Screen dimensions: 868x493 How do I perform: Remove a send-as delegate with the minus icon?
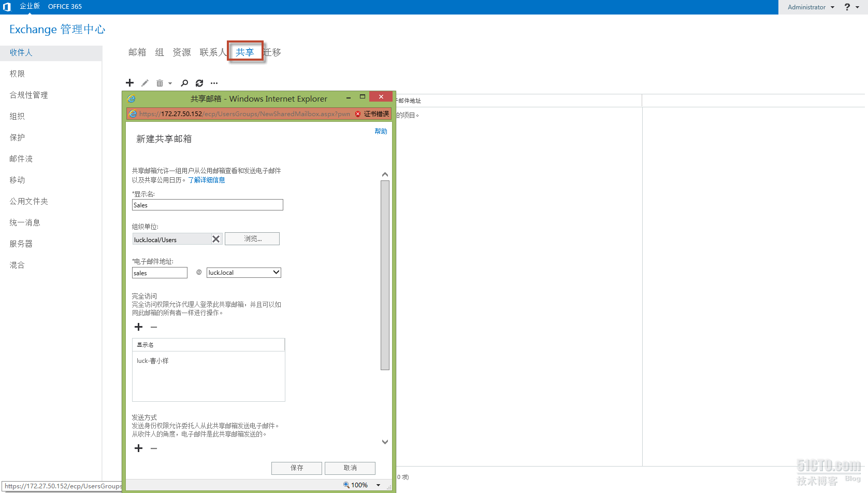154,448
